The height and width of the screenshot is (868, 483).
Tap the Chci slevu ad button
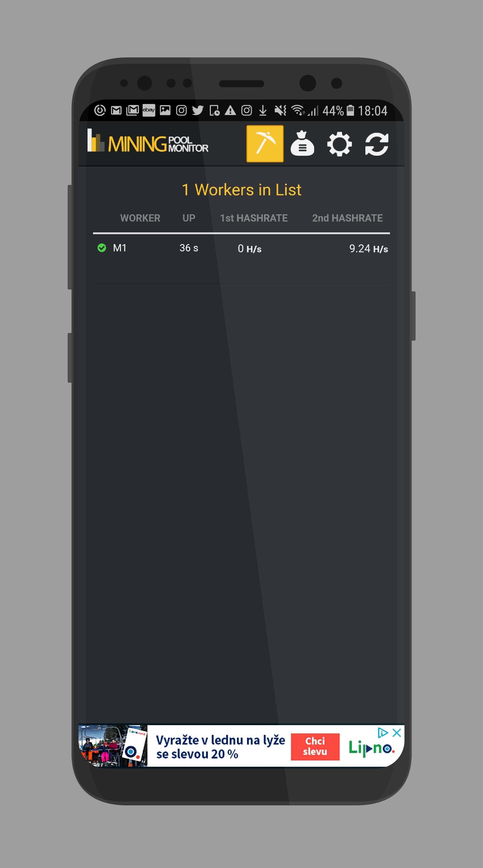315,747
